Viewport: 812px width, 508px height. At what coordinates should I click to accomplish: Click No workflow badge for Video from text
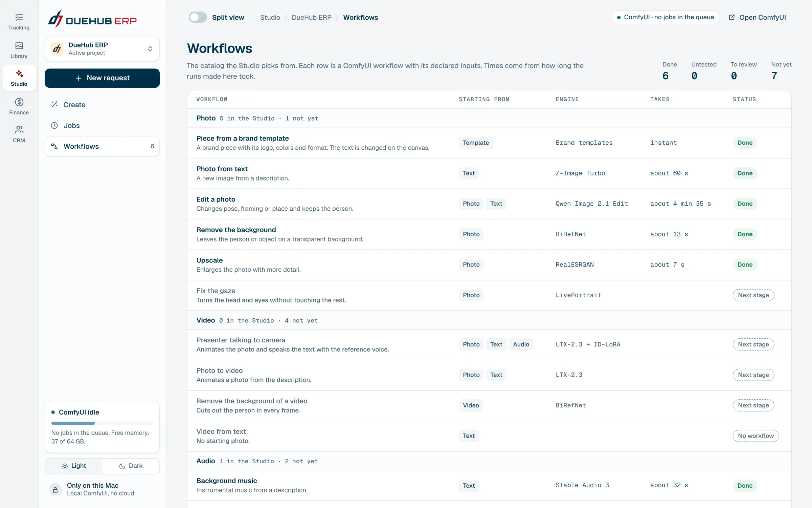coord(756,436)
